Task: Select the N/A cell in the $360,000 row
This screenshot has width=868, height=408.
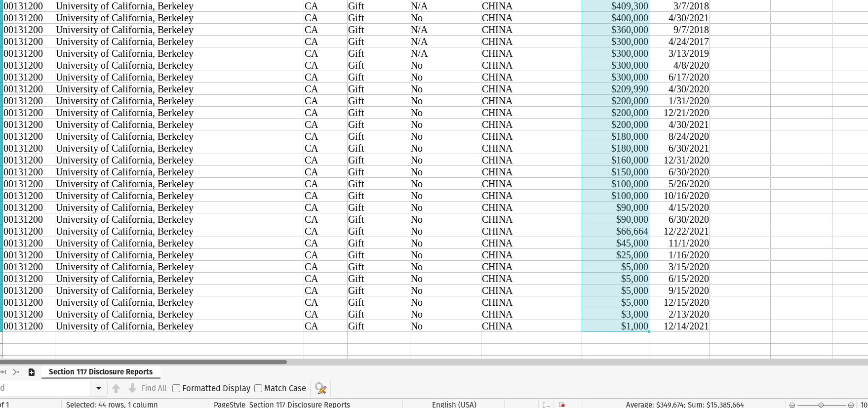Action: click(x=445, y=30)
